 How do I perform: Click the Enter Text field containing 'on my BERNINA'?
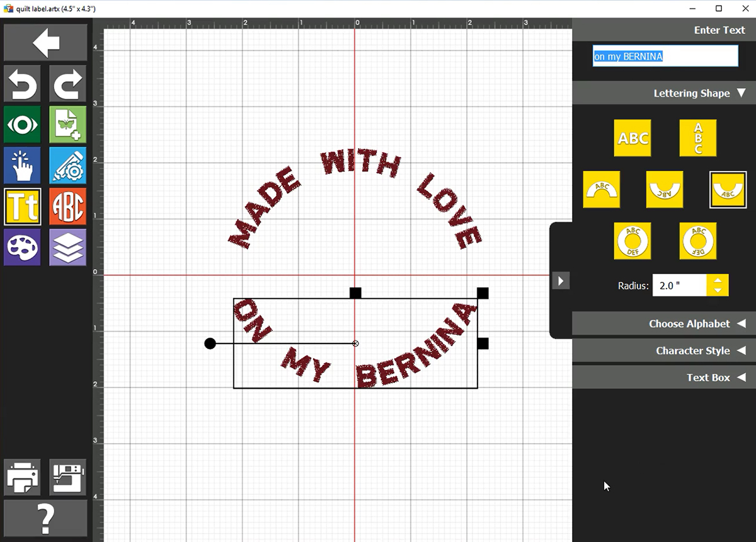click(665, 56)
